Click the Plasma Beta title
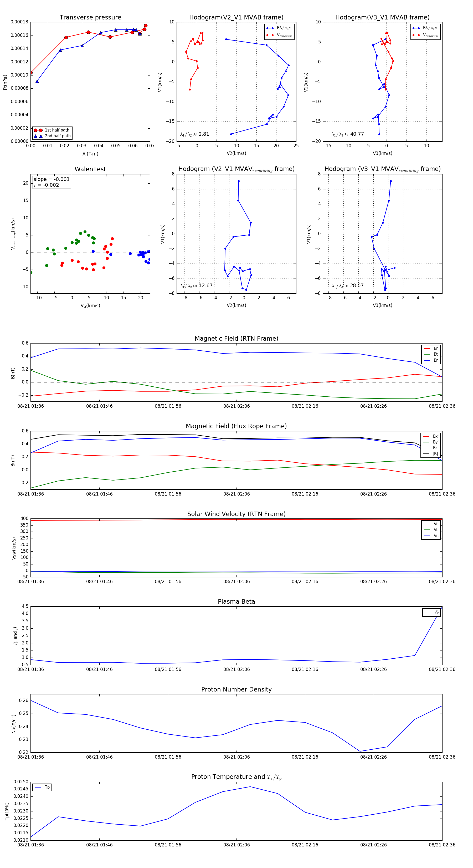473x868 pixels. [x=236, y=602]
